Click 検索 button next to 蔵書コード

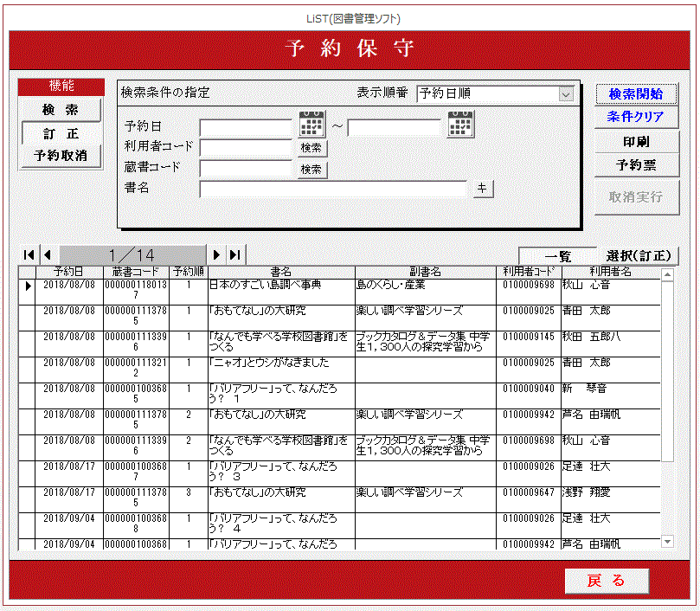click(311, 170)
